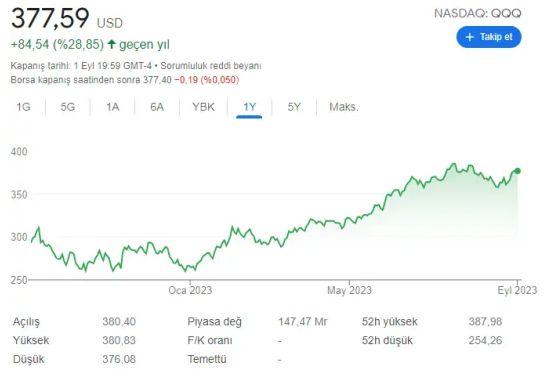Click the 52h düşük label

click(387, 340)
